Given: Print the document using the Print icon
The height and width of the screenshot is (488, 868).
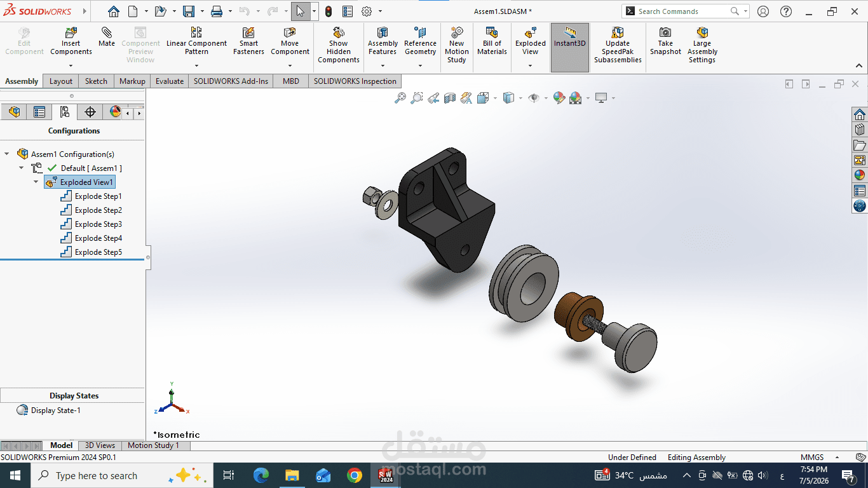Looking at the screenshot, I should click(217, 11).
